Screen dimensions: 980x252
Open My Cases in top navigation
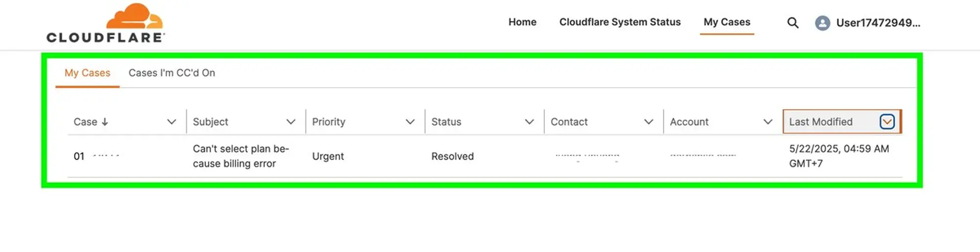tap(727, 22)
